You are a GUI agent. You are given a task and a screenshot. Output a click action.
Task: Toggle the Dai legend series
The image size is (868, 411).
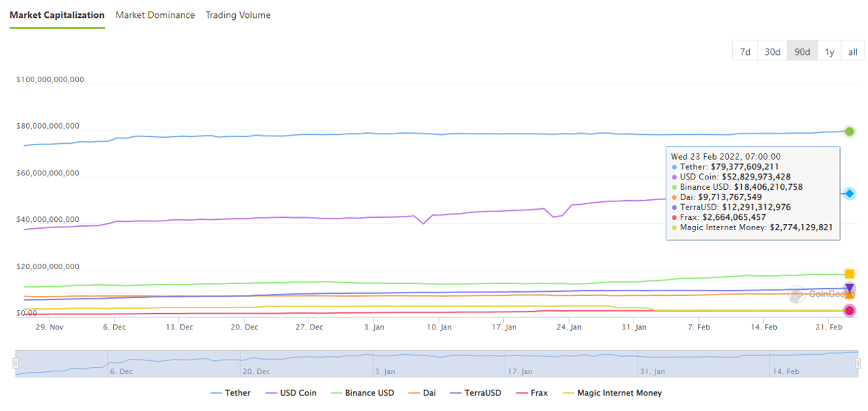[x=422, y=393]
